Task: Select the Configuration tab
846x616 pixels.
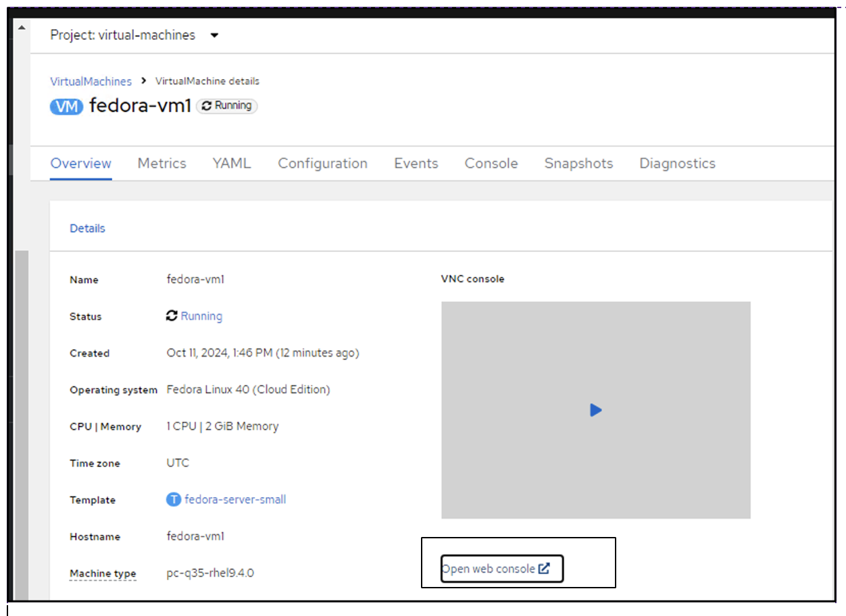Action: click(322, 163)
